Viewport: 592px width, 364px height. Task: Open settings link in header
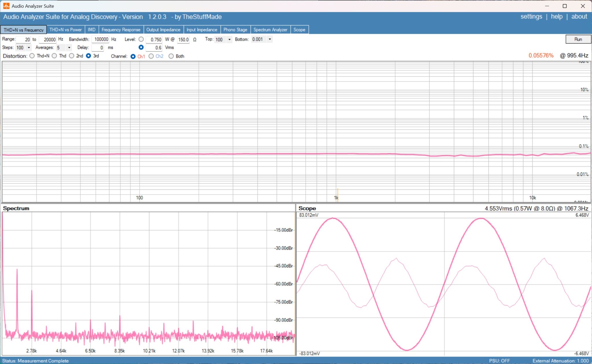tap(531, 16)
